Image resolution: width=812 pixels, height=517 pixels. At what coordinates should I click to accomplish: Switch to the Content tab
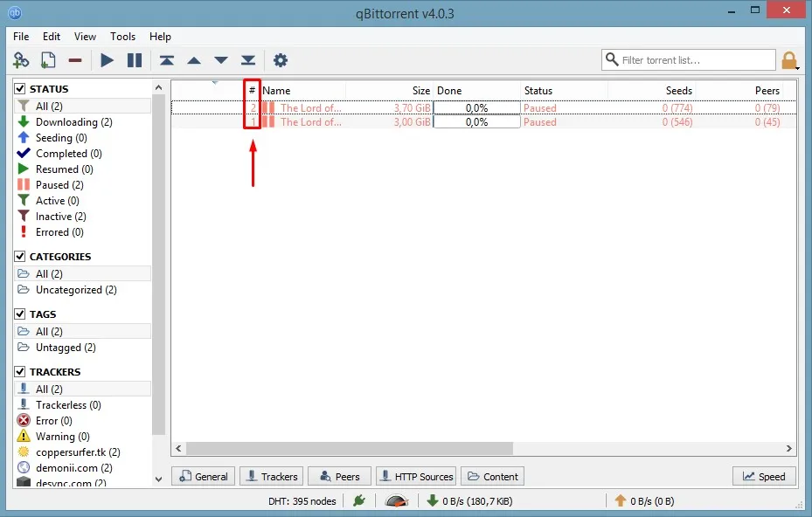pyautogui.click(x=492, y=476)
